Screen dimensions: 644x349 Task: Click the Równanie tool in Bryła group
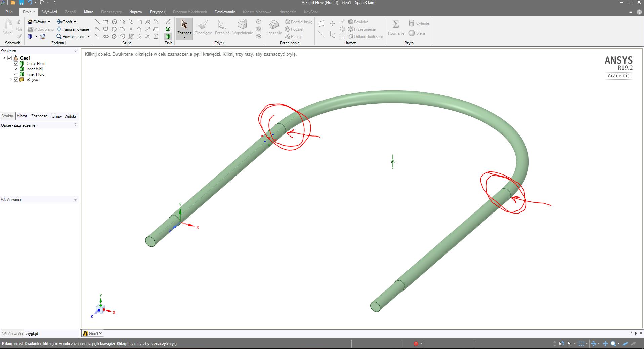(395, 28)
